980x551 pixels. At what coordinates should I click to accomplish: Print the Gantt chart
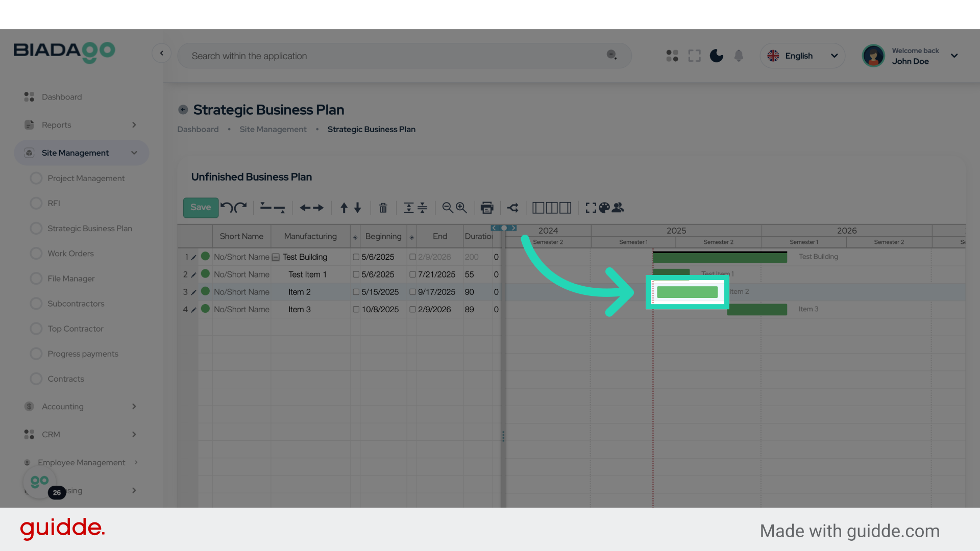point(487,208)
